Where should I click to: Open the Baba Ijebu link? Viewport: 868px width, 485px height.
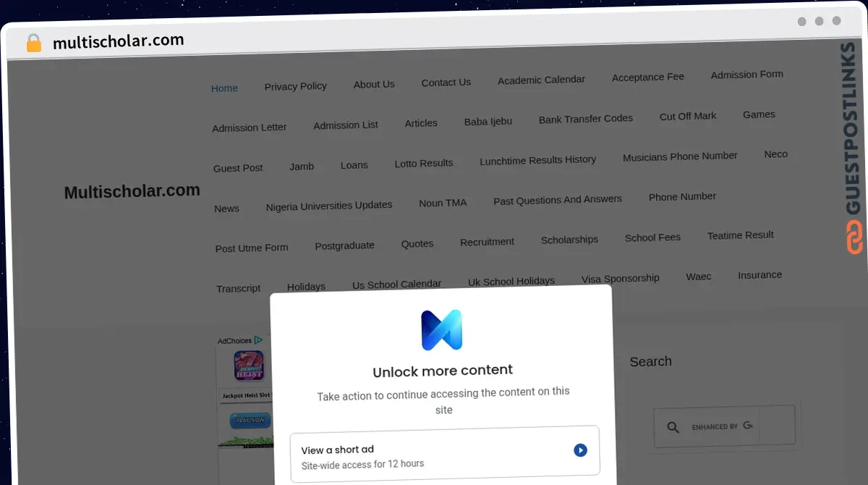pyautogui.click(x=488, y=121)
